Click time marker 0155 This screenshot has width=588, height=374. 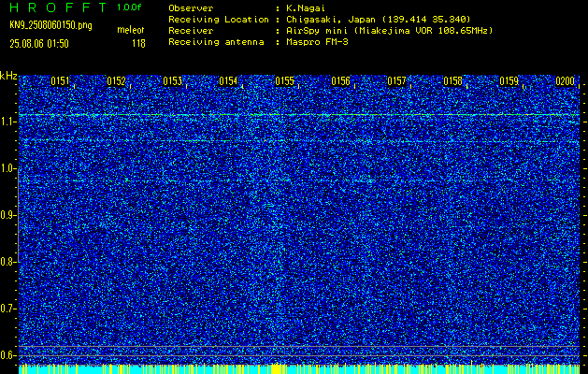[284, 81]
